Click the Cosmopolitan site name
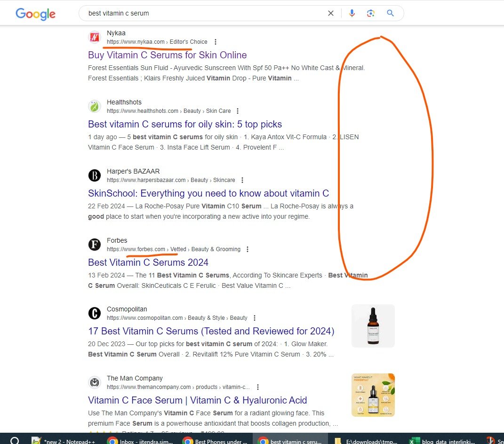 tap(127, 309)
